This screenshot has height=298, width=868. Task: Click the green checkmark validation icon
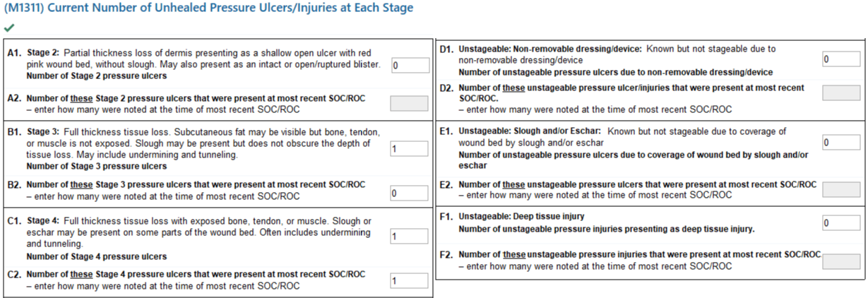click(x=8, y=28)
